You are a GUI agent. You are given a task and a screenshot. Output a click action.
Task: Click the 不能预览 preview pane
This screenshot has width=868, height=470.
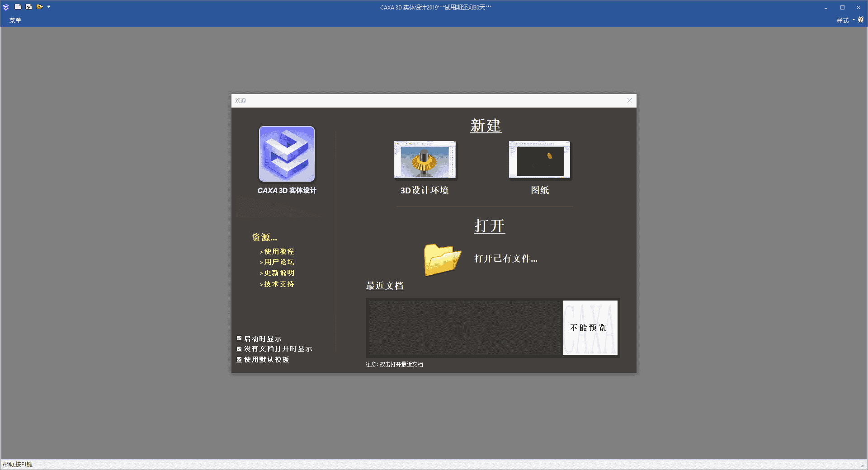tap(590, 328)
